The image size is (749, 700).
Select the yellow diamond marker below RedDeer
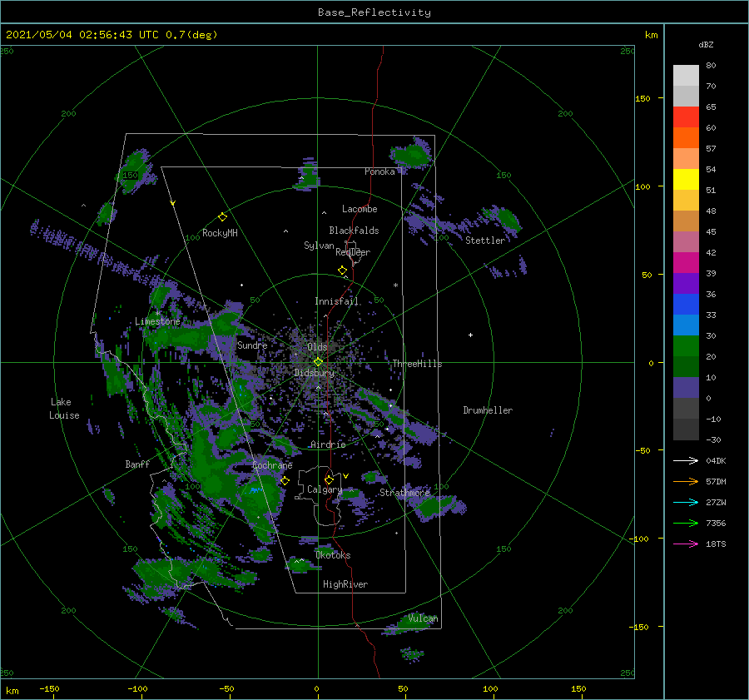click(x=343, y=271)
